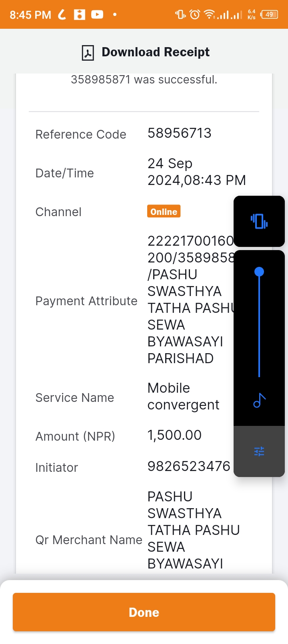Tap the missed call icon in status bar
Viewport: 288px width, 644px height.
tap(62, 15)
